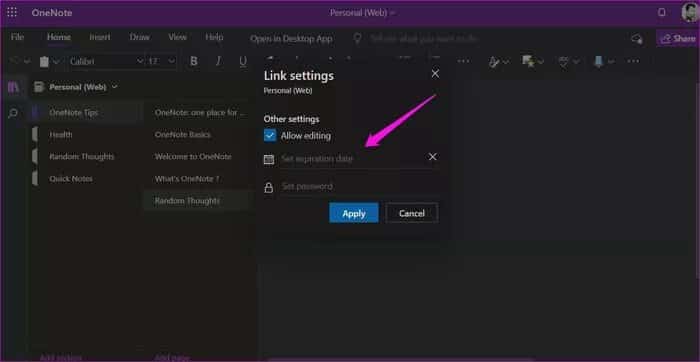Click the lock icon beside Set password
700x362 pixels.
269,187
